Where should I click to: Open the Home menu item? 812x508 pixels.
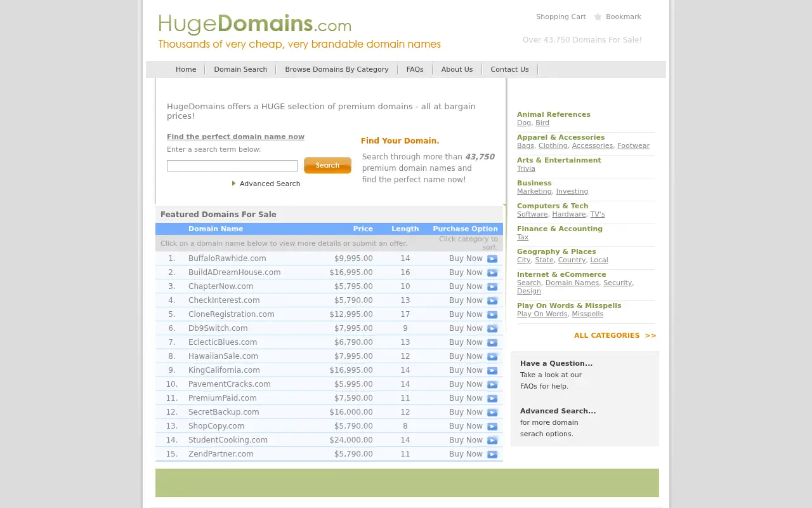[x=186, y=69]
